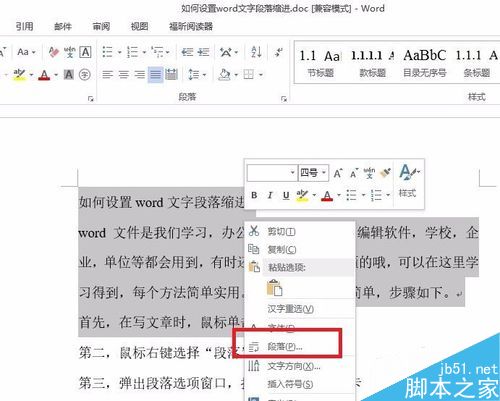Click numbering icon in the mini toolbar
500x401 pixels.
coord(376,195)
